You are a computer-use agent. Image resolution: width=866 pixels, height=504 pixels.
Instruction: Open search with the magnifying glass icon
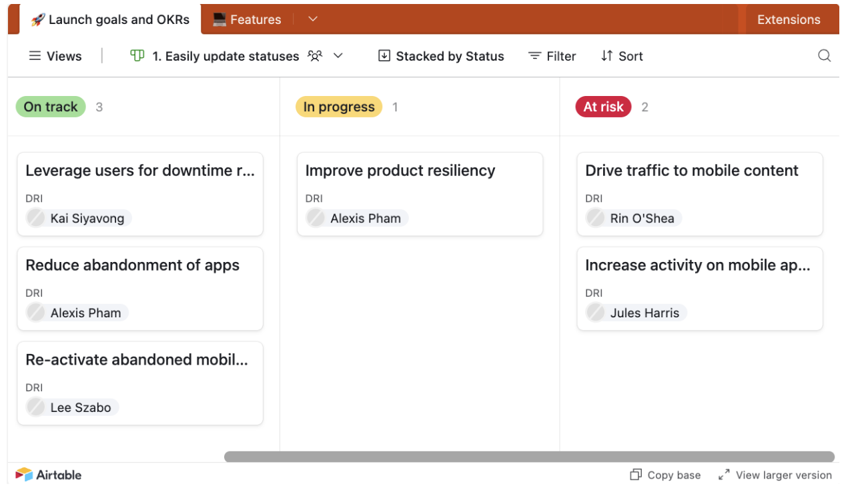click(825, 56)
